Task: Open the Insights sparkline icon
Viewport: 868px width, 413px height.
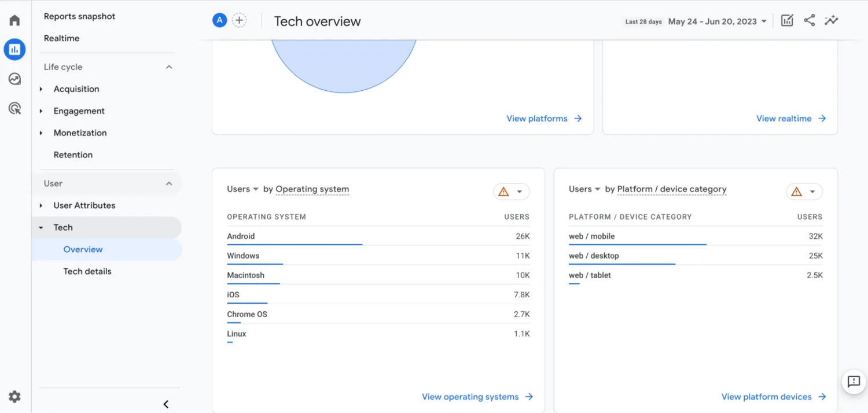Action: [x=832, y=21]
